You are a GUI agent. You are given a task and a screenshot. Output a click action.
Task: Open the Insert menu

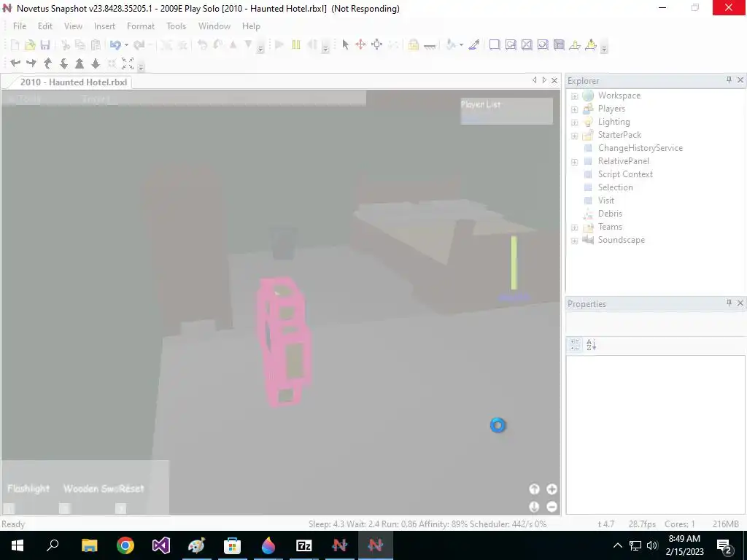104,26
